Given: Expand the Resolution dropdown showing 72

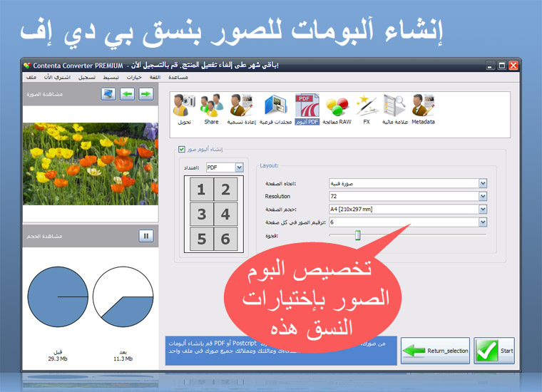Looking at the screenshot, I should (483, 196).
